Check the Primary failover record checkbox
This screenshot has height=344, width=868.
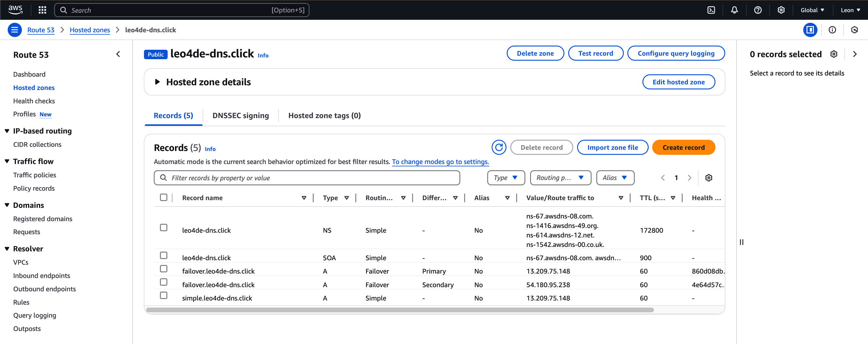pos(163,269)
